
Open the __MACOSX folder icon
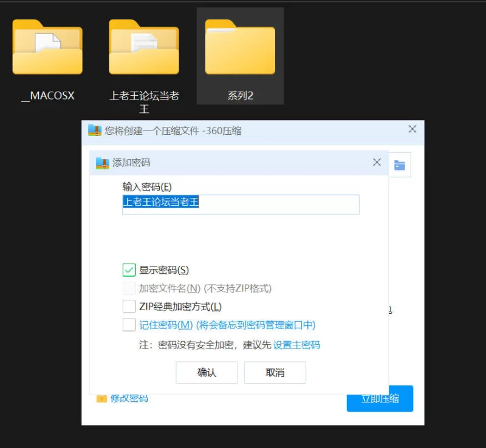point(47,47)
